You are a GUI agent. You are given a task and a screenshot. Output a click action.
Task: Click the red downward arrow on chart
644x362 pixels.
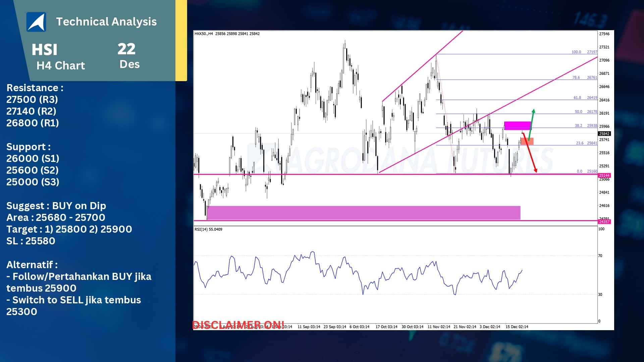[530, 153]
